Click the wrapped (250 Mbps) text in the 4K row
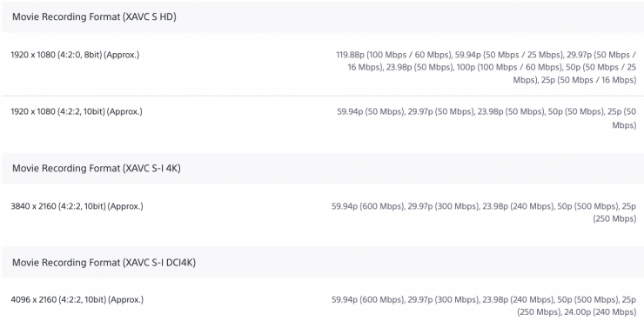Screen dimensions: 644x335 pos(614,218)
